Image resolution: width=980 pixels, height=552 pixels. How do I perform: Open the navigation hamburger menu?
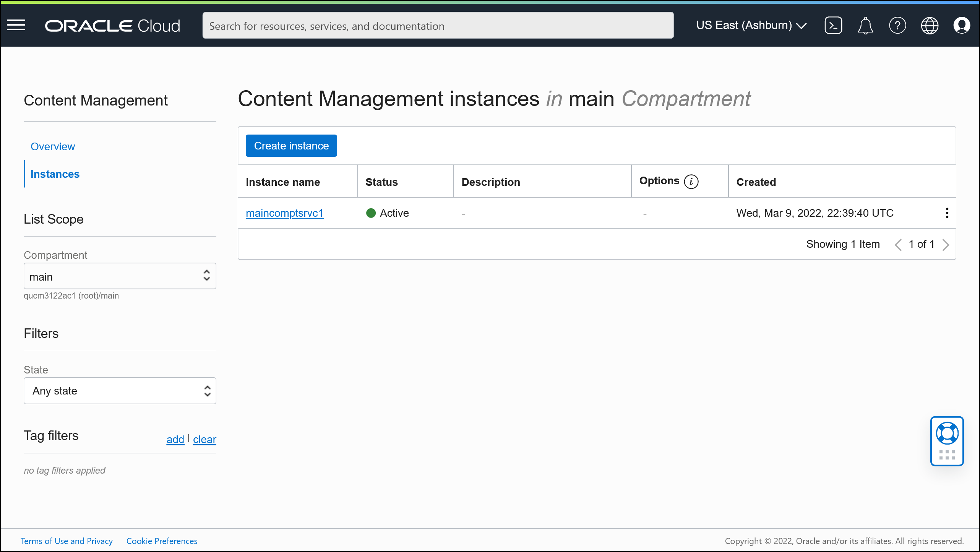pyautogui.click(x=16, y=25)
